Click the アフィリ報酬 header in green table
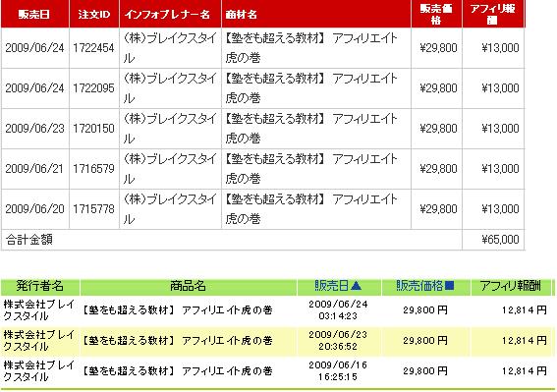 [511, 286]
